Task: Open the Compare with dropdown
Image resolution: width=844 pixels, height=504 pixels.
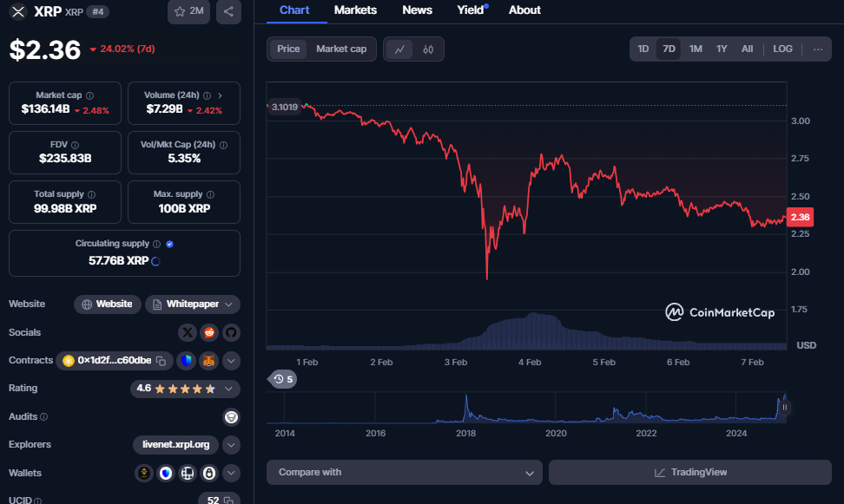Action: click(x=405, y=472)
